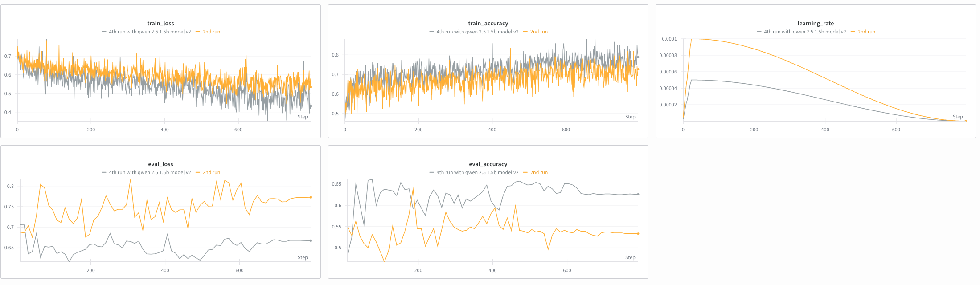
Task: Select "4th run" legend label in train_accuracy
Action: tap(477, 32)
